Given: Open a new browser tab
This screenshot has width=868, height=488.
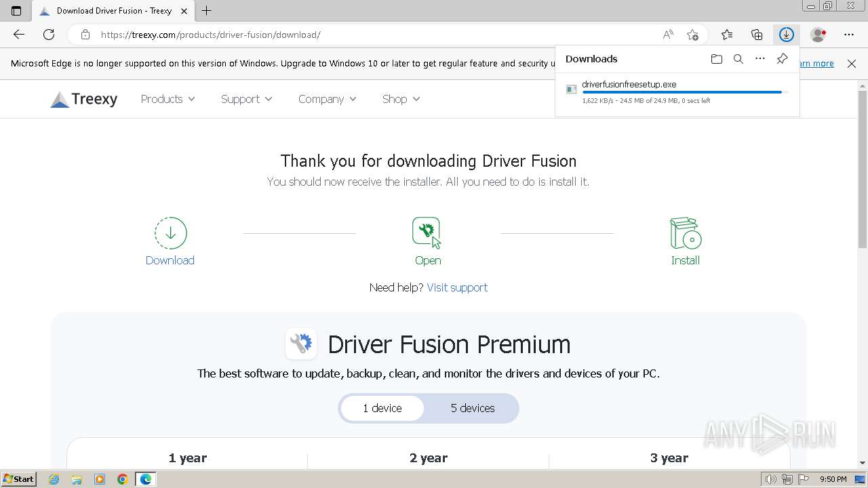Looking at the screenshot, I should coord(207,11).
